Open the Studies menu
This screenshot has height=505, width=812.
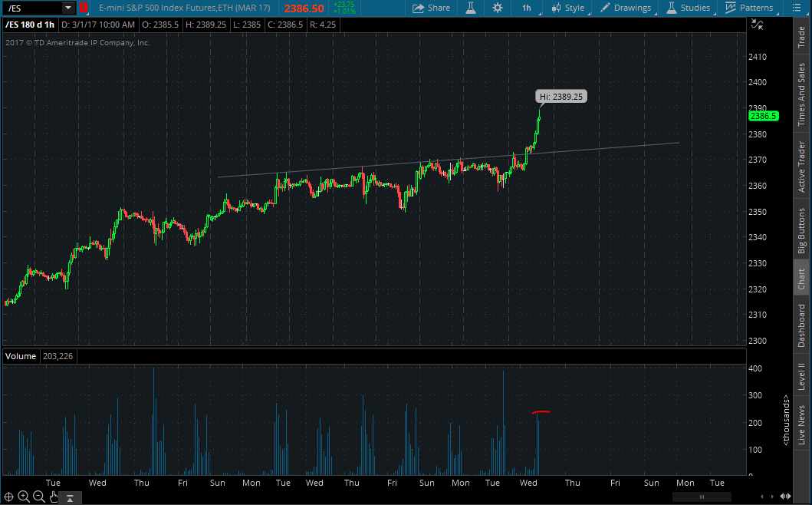pos(689,8)
